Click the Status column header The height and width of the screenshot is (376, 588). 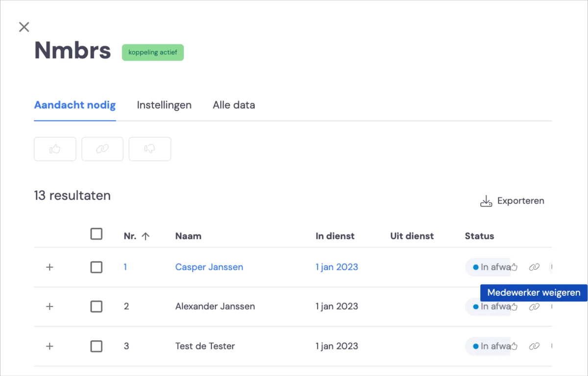[480, 236]
